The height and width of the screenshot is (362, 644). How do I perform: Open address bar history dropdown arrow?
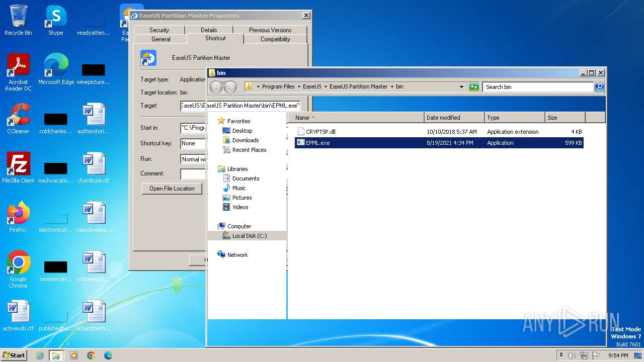pos(461,87)
